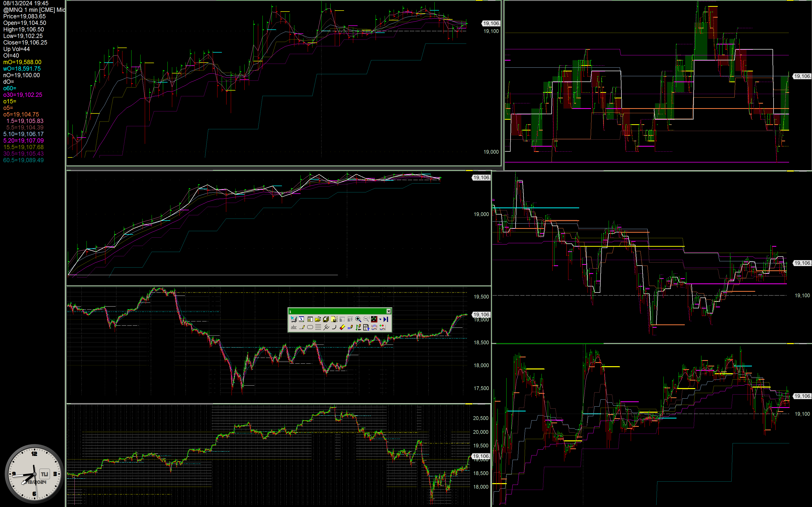Click the open folder workspace icon
Viewport: 812px width, 507px height.
318,319
